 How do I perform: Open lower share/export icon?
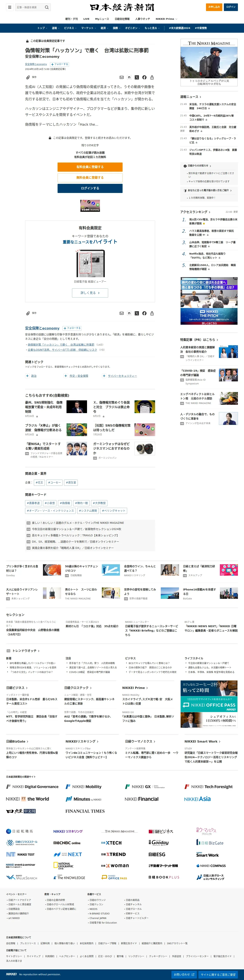tap(152, 313)
